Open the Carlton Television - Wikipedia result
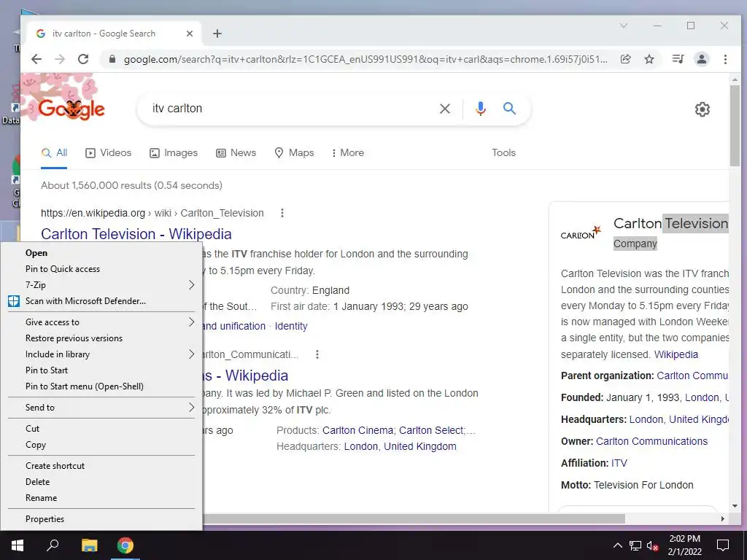747x560 pixels. [x=136, y=234]
